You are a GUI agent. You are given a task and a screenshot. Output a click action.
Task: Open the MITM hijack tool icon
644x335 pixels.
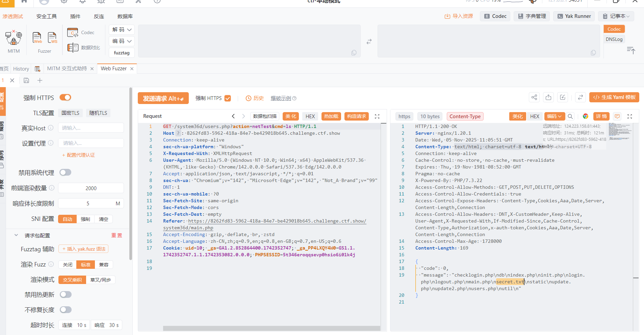click(x=14, y=38)
